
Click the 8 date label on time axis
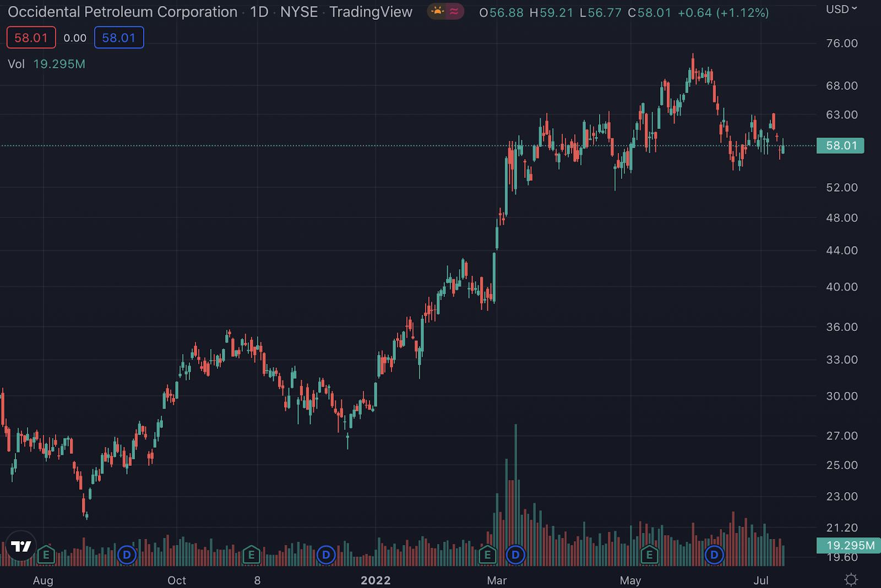point(257,580)
